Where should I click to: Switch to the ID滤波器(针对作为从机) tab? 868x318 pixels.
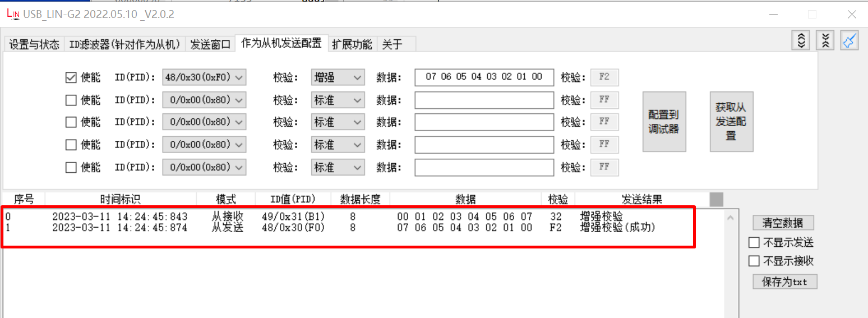[124, 44]
